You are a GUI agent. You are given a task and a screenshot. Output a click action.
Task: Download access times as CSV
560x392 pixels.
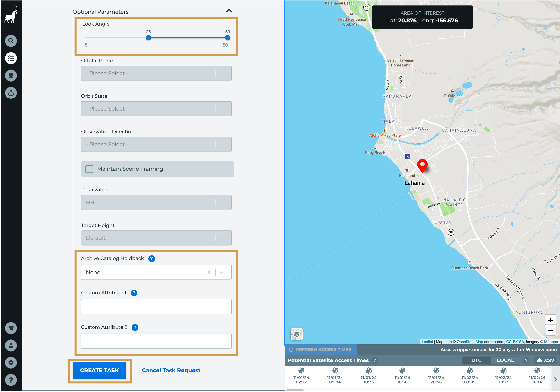pyautogui.click(x=546, y=360)
